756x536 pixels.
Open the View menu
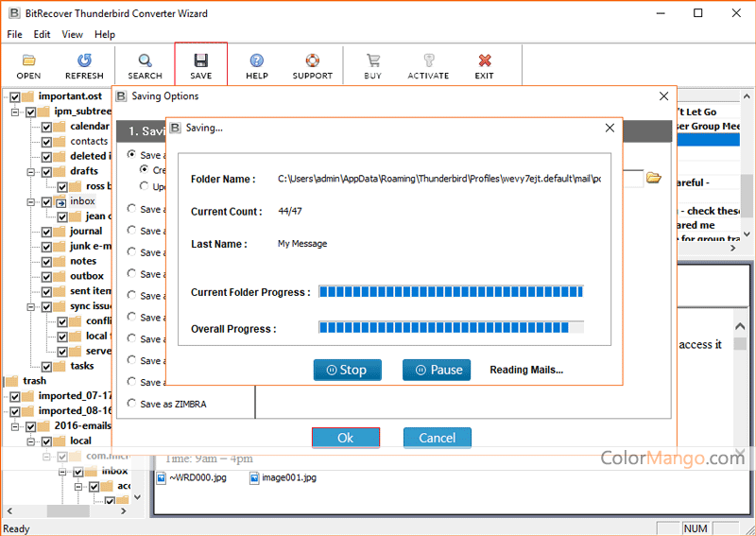tap(73, 34)
